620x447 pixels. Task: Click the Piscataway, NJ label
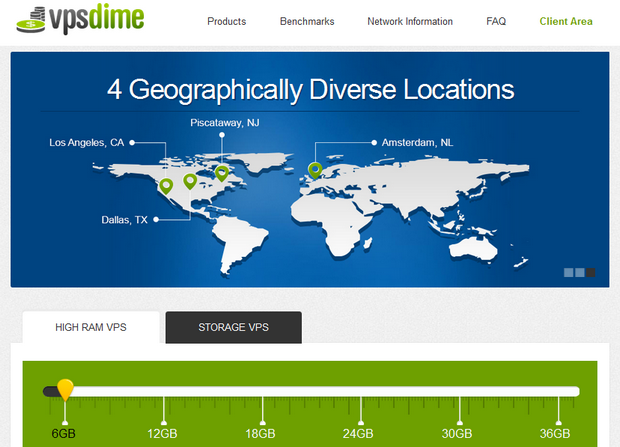click(x=225, y=123)
